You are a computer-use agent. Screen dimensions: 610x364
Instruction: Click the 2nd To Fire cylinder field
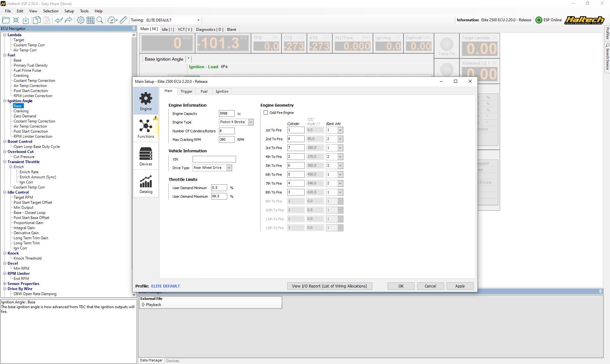click(x=296, y=139)
